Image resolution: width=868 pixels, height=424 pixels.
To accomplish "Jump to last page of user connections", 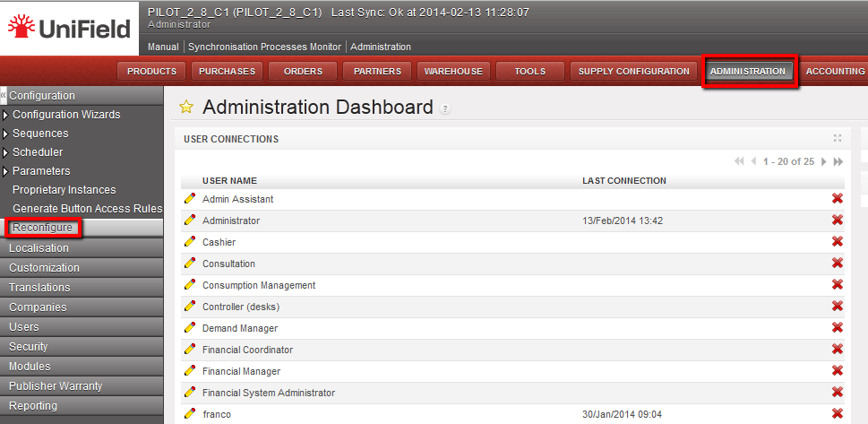I will tap(838, 161).
